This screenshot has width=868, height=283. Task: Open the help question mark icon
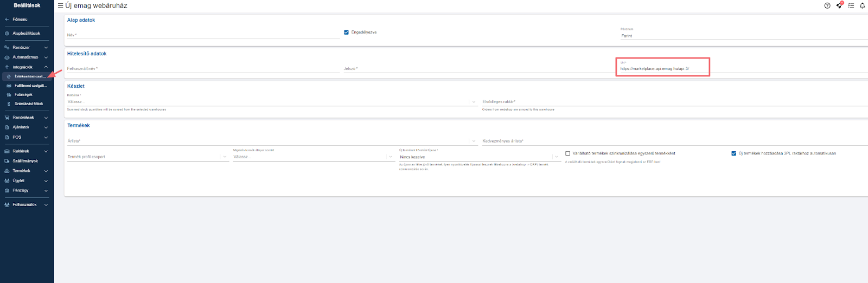827,6
